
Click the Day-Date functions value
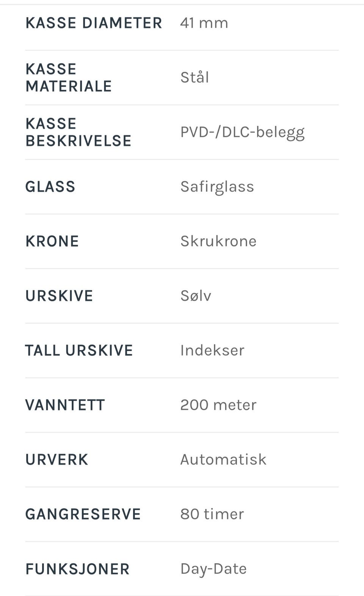213,569
